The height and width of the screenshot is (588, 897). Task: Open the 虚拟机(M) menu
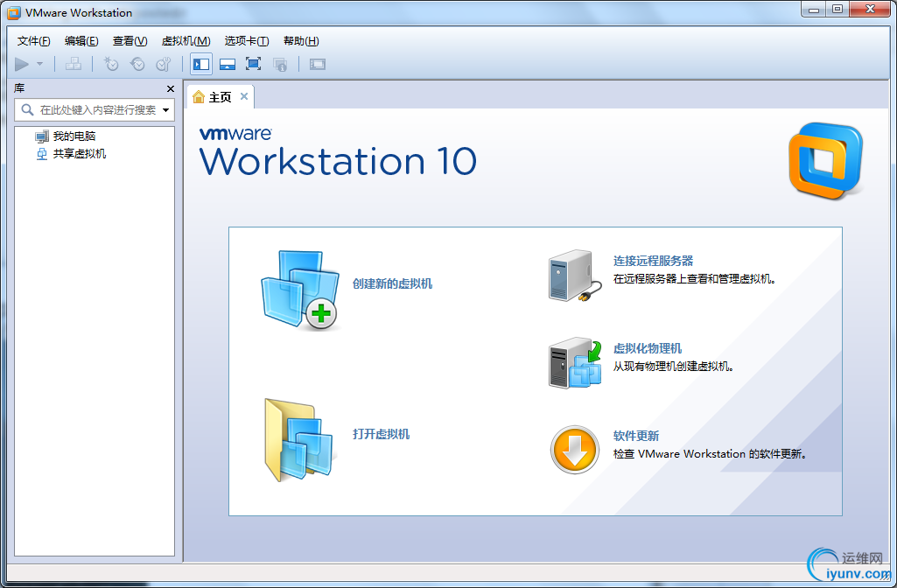coord(186,40)
